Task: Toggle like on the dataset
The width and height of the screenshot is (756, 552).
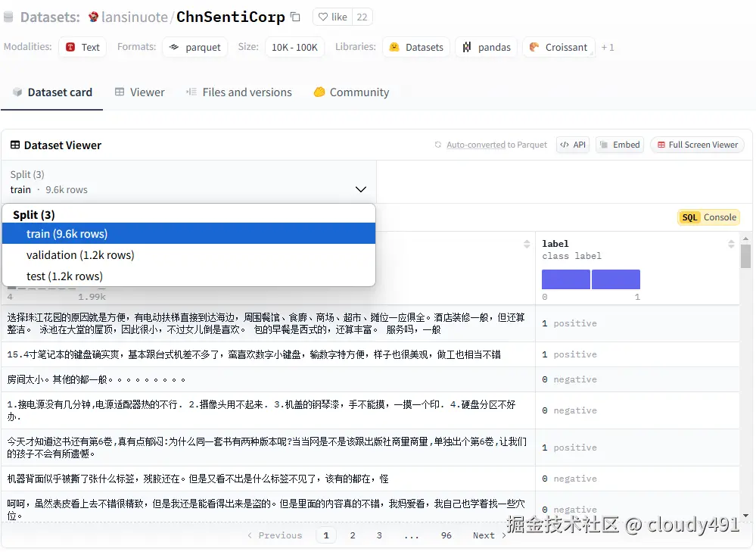Action: coord(331,16)
